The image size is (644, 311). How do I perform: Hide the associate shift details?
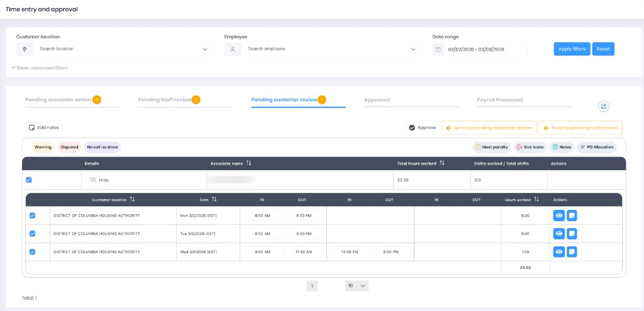click(x=99, y=180)
